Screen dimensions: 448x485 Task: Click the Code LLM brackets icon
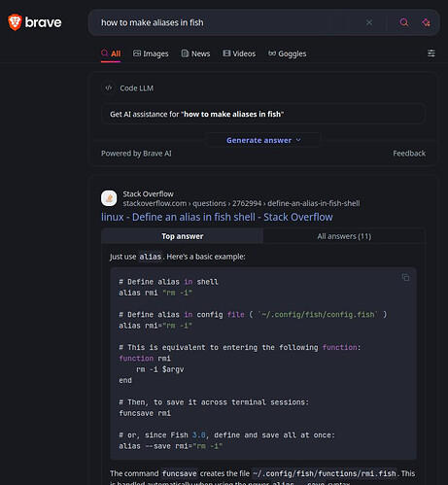tap(109, 87)
